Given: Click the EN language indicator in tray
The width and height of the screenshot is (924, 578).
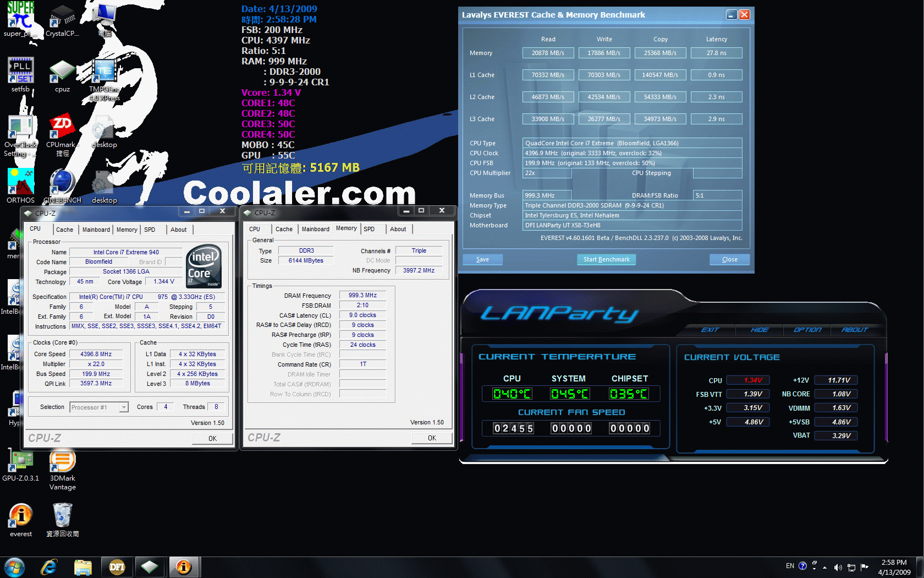Looking at the screenshot, I should pyautogui.click(x=790, y=566).
